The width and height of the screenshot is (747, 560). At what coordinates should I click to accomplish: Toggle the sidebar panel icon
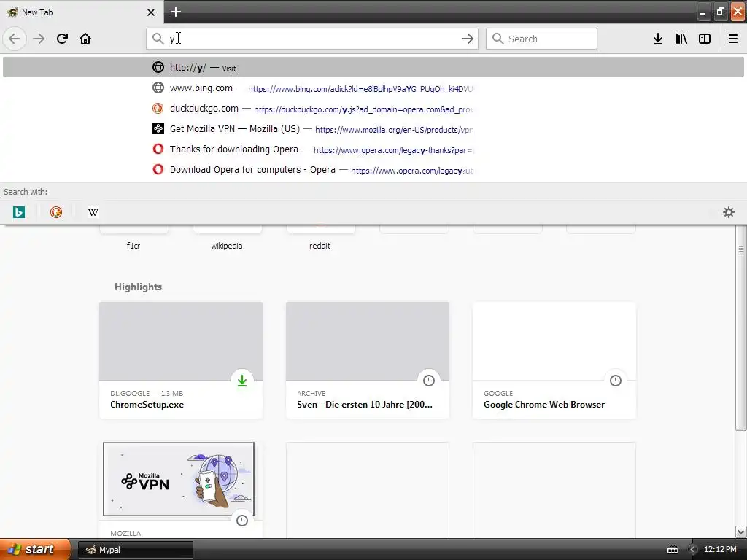(x=705, y=39)
